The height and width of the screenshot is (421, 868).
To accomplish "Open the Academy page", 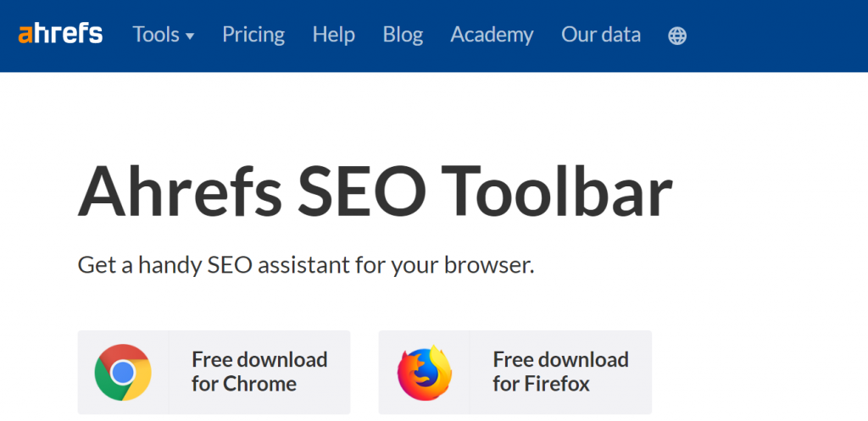I will (492, 36).
